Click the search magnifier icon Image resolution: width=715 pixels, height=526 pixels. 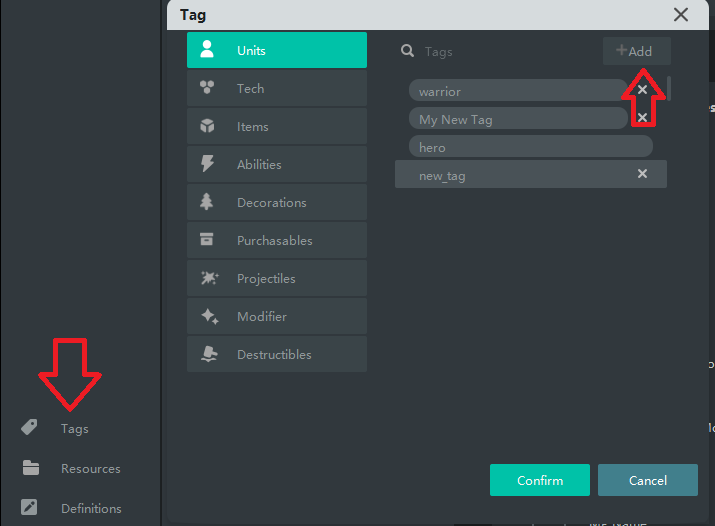(x=407, y=51)
